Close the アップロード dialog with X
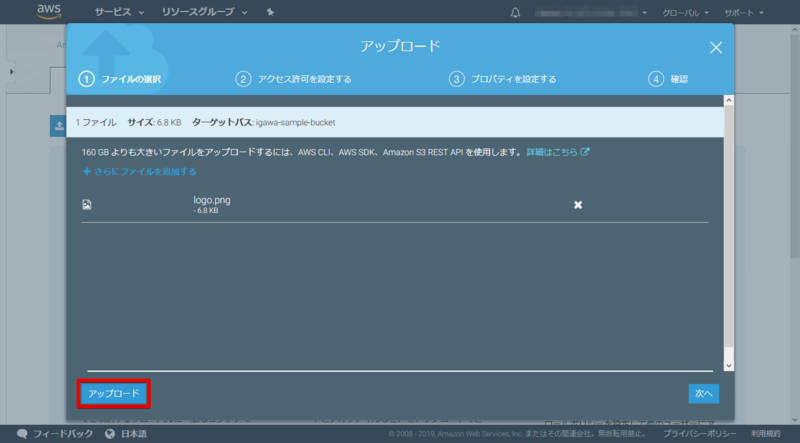Screen dimensions: 800x443 [716, 47]
